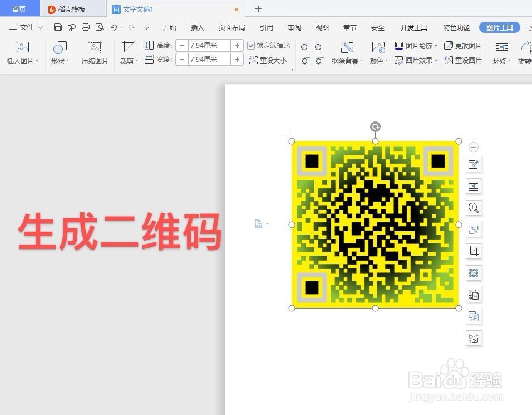Click the layout options icon in side toolbar

(474, 186)
